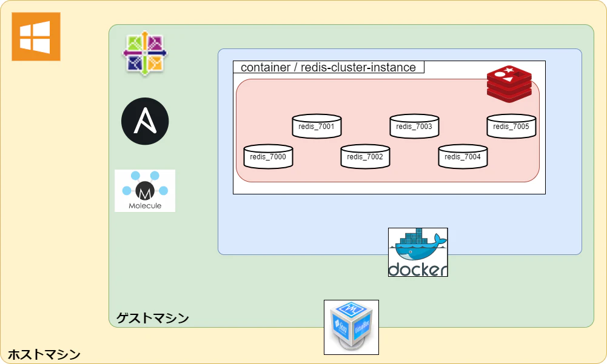607x364 pixels.
Task: Select the redis_7001 cylinder node
Action: coord(317,126)
